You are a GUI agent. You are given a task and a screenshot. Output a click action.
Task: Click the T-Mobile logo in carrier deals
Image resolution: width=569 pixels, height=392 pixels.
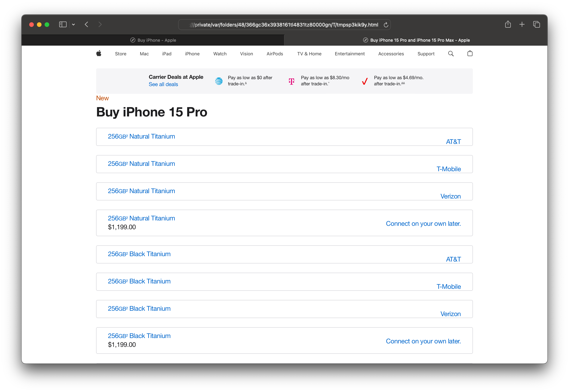(x=291, y=81)
